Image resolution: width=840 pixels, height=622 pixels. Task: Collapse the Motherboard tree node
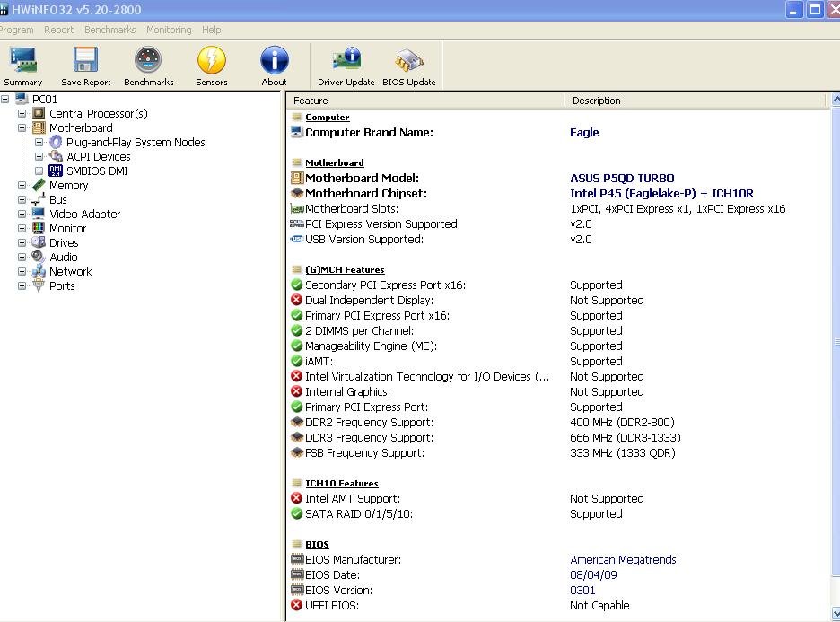pos(22,128)
